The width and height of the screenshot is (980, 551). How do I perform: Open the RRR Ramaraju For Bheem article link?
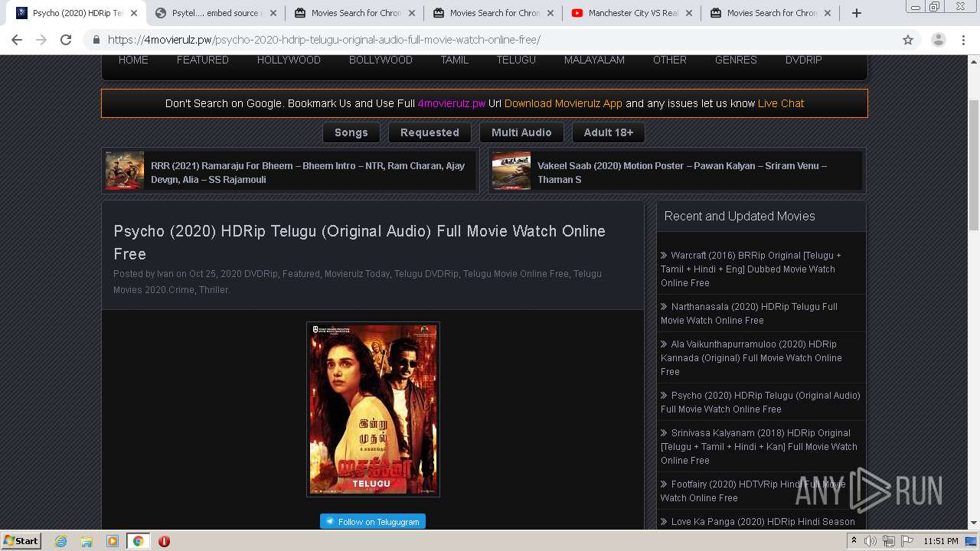308,172
